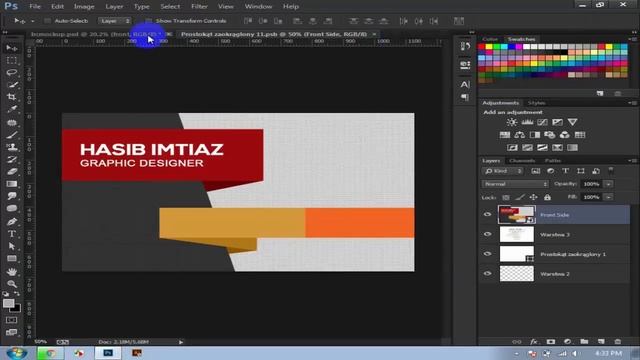
Task: Add a Brightness/Contrast adjustment
Action: pyautogui.click(x=511, y=122)
